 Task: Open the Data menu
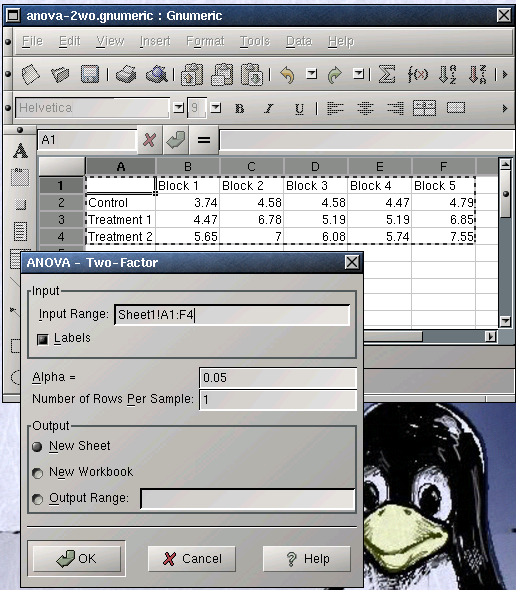pos(299,41)
